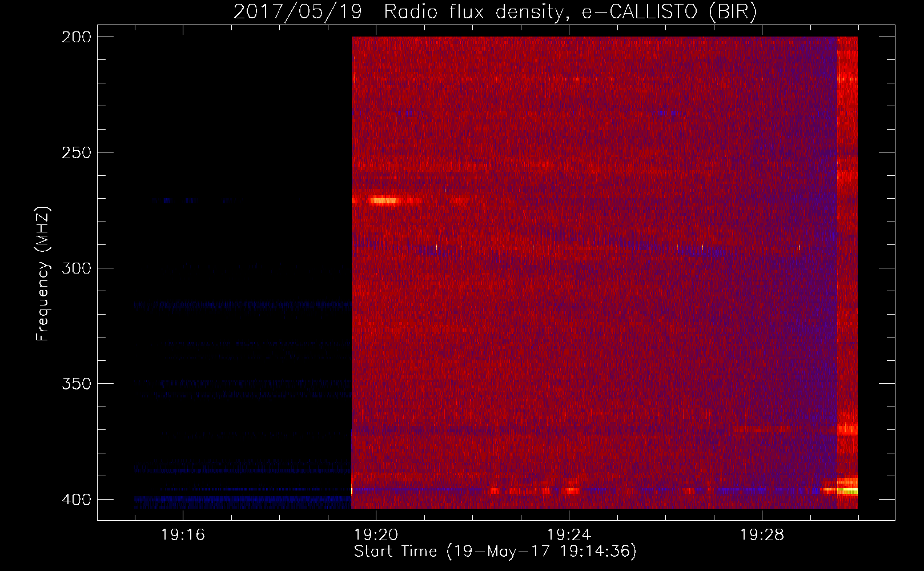The height and width of the screenshot is (571, 924).
Task: Click the '19:16' time tick label
Action: [x=183, y=535]
